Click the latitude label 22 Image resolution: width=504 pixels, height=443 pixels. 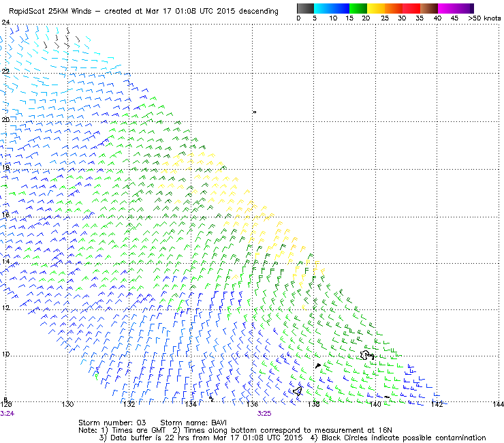tap(5, 71)
